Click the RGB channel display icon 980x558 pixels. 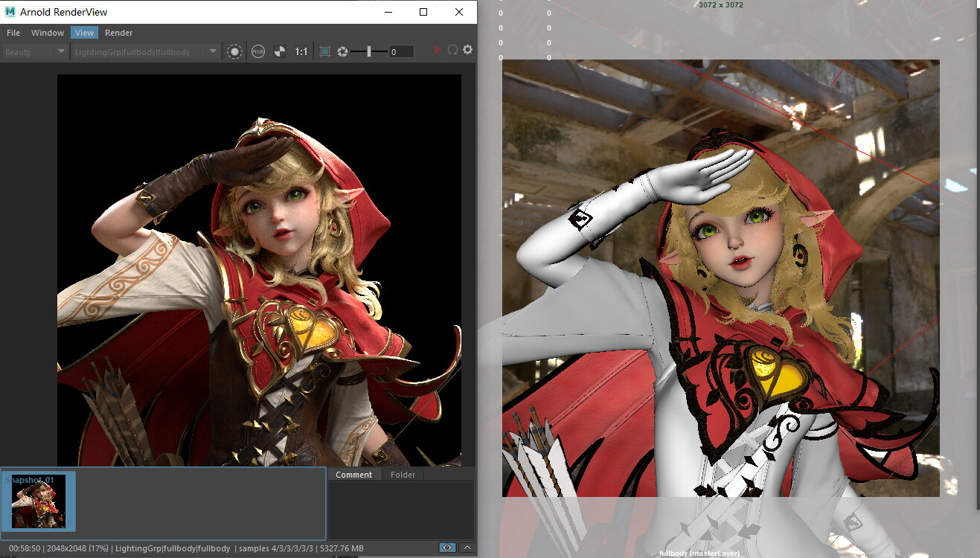258,51
